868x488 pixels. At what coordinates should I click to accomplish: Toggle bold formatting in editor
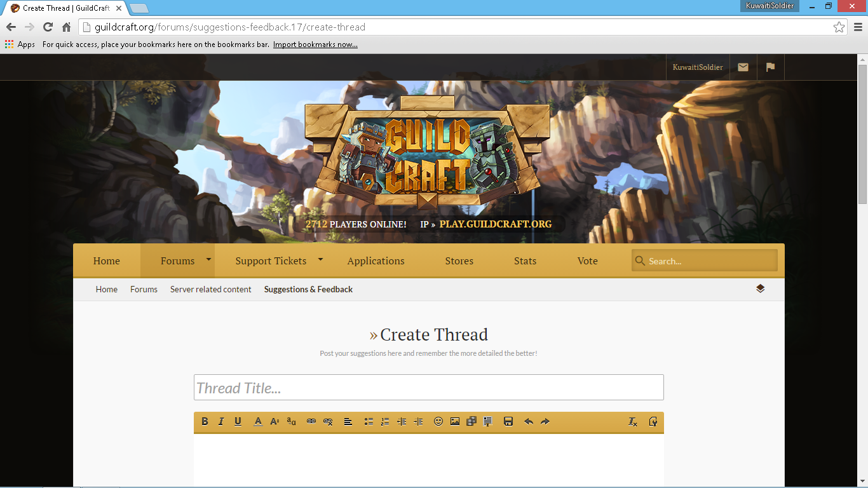click(205, 421)
